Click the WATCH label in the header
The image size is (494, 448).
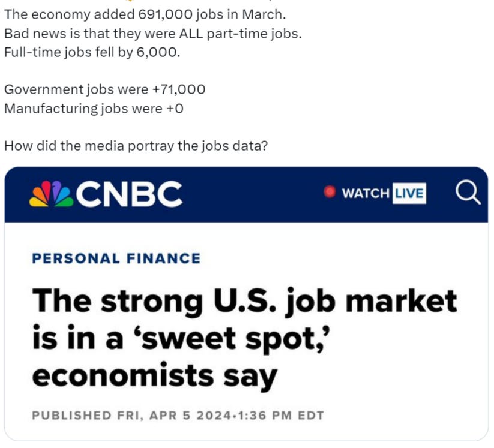[x=365, y=193]
